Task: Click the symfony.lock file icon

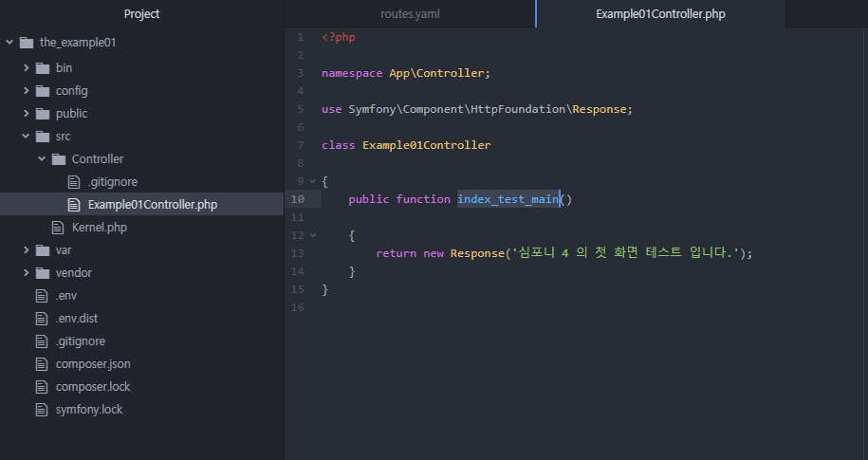Action: tap(41, 410)
